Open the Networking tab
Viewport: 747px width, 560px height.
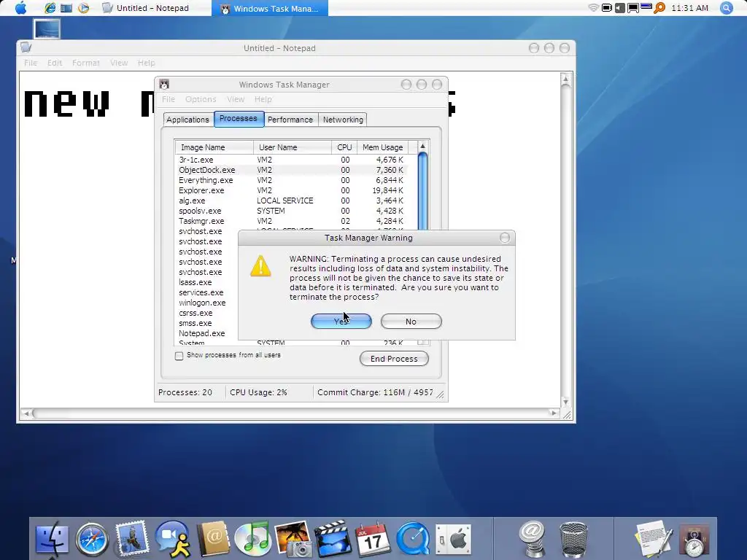pos(343,120)
